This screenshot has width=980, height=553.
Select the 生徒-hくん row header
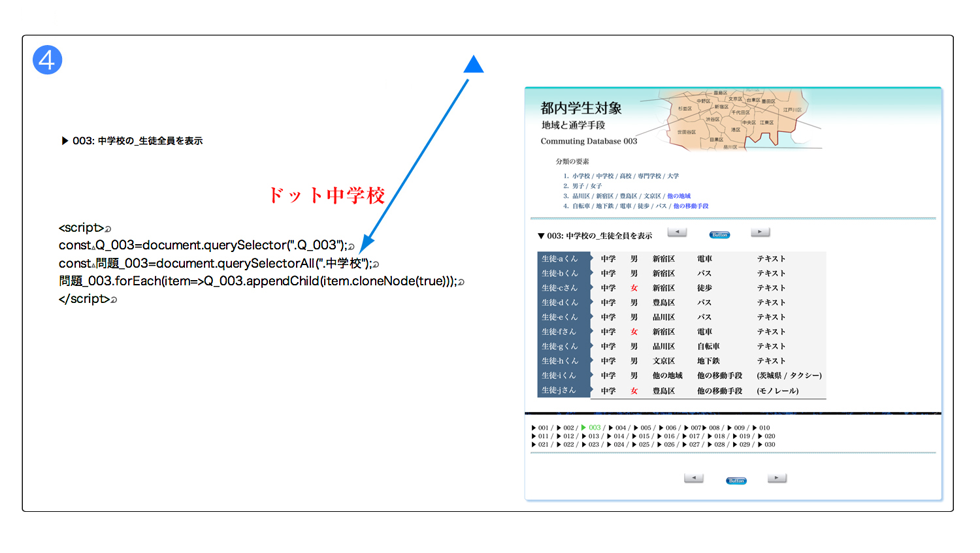coord(564,361)
